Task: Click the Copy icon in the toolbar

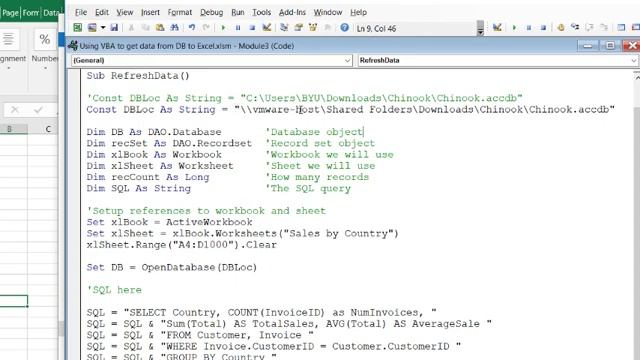Action: point(145,28)
